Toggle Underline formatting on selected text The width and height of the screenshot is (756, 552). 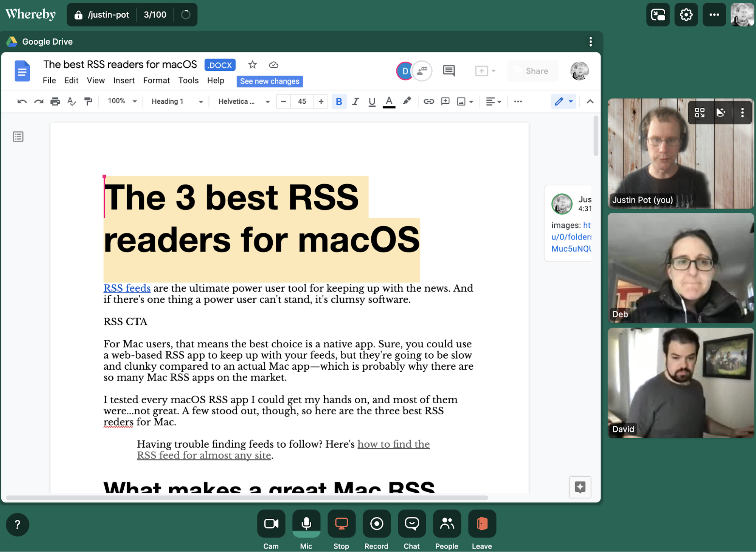pos(372,102)
